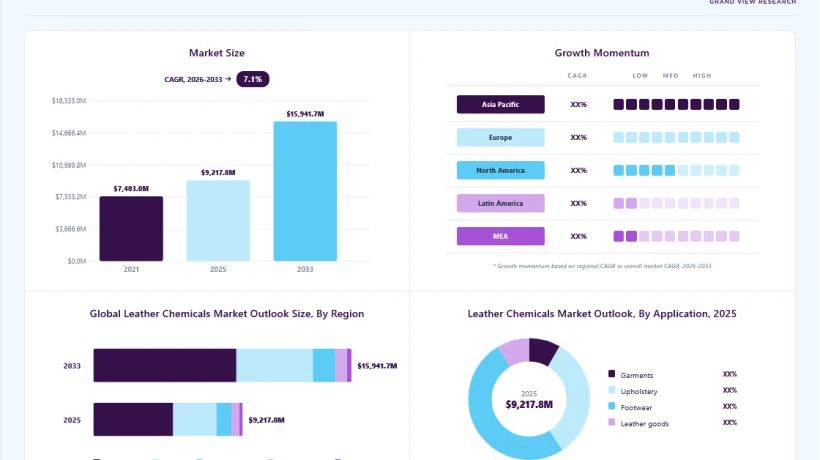Click the "$14,666.4M" axis value

coord(69,133)
